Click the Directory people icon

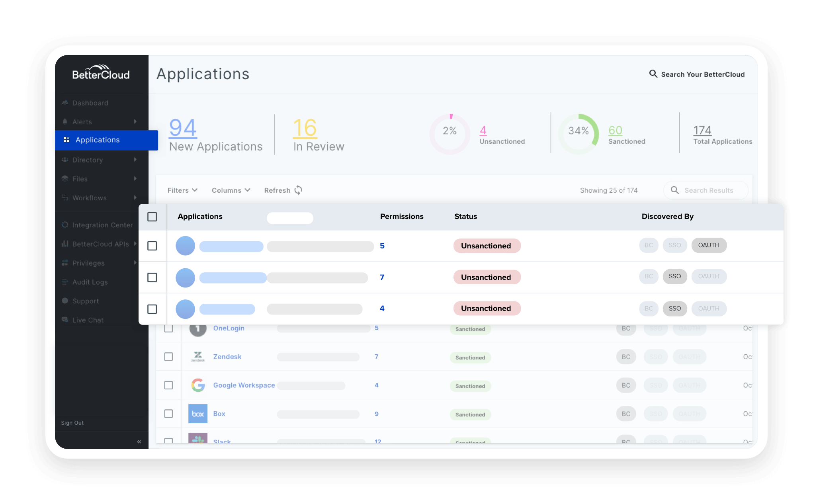65,160
